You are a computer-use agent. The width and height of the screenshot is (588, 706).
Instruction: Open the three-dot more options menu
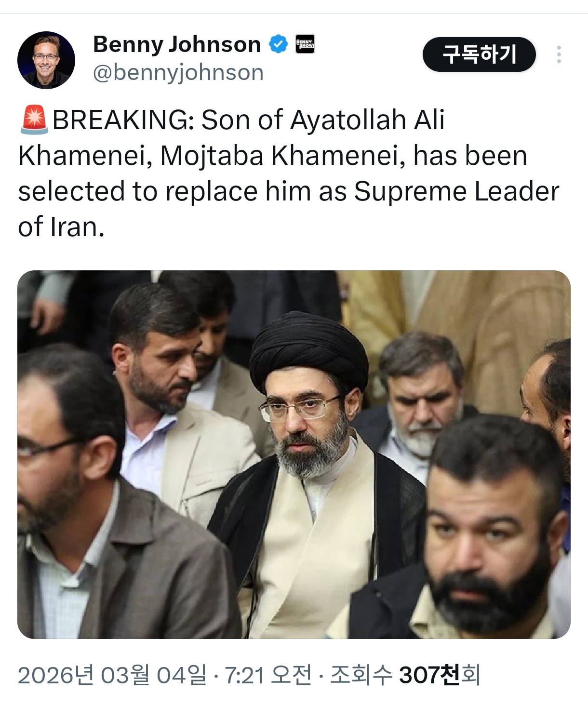[559, 54]
